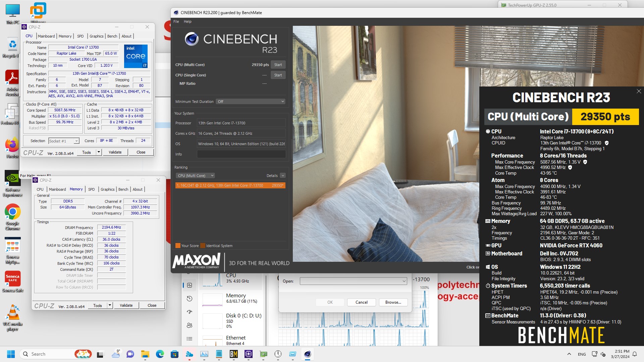The height and width of the screenshot is (362, 644).
Task: Click the Windows Start button
Action: (x=11, y=354)
